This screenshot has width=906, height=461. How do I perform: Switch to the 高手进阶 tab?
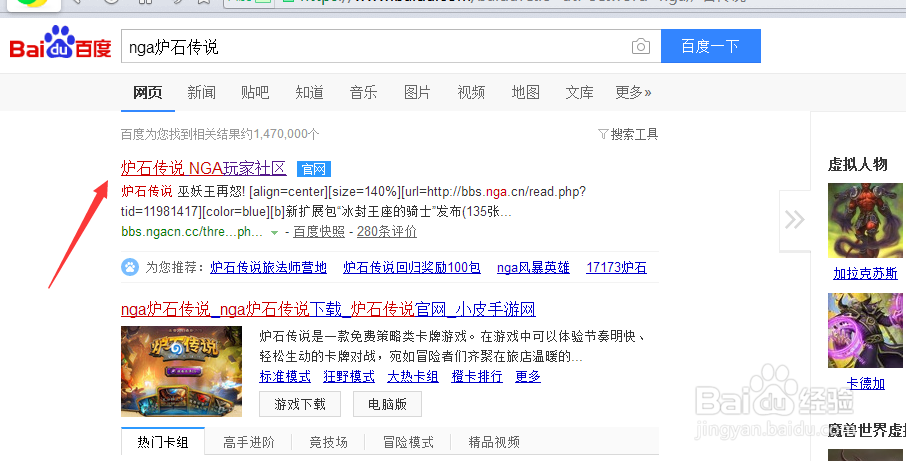(x=248, y=443)
